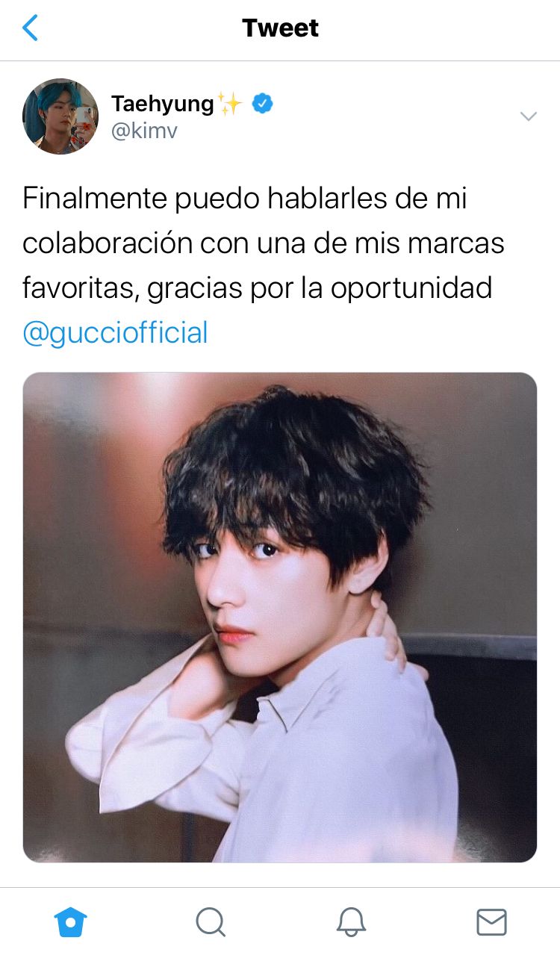
Task: Tap the Tweet header title
Action: [280, 28]
